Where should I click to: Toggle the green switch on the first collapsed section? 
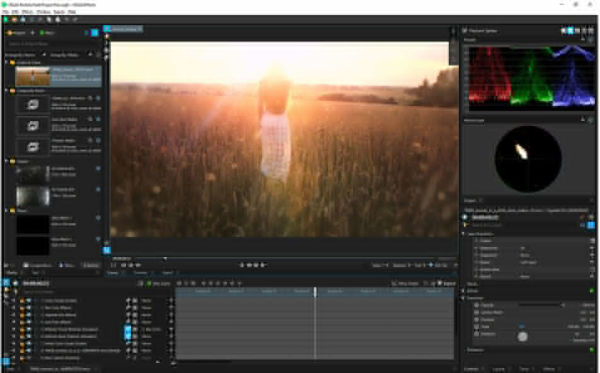coord(591,291)
